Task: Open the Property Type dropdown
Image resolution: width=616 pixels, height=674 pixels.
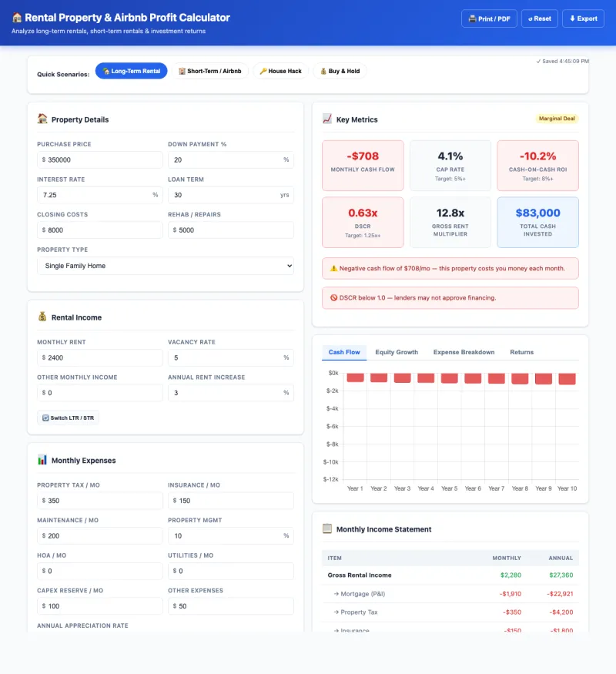Action: point(166,266)
